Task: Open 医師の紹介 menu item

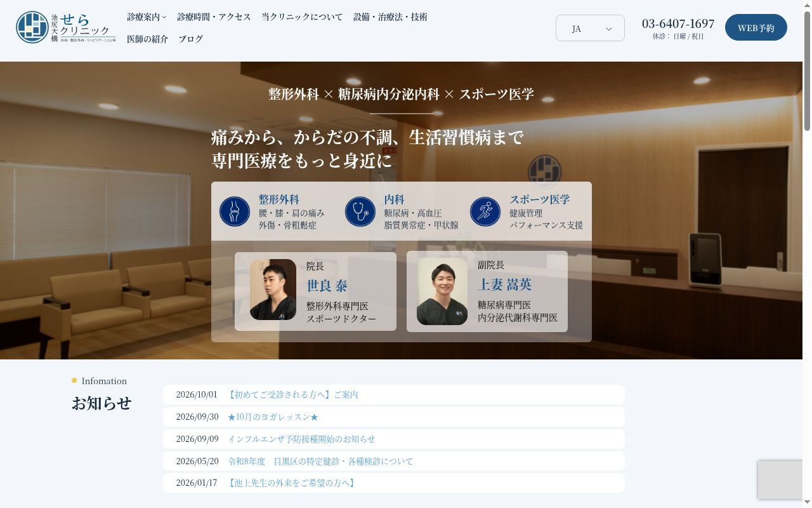Action: [147, 39]
